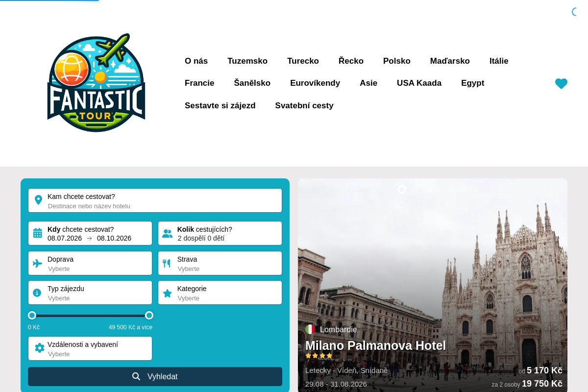Open the Turecko menu item
This screenshot has height=392, width=588.
(303, 61)
